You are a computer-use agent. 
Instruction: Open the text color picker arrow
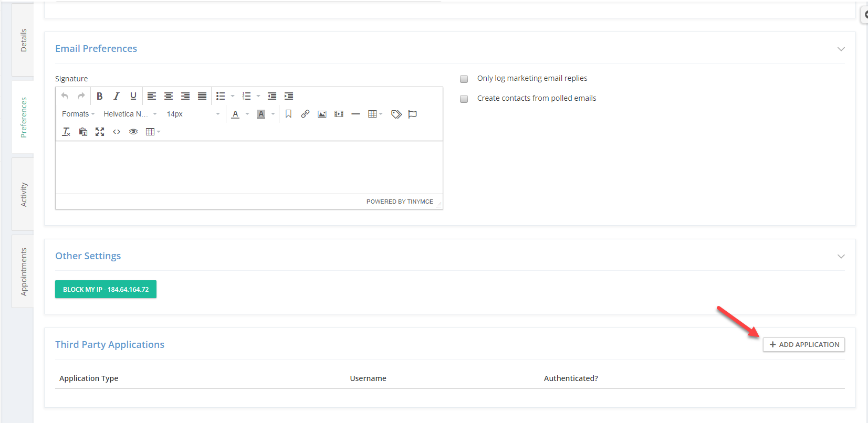click(x=247, y=114)
